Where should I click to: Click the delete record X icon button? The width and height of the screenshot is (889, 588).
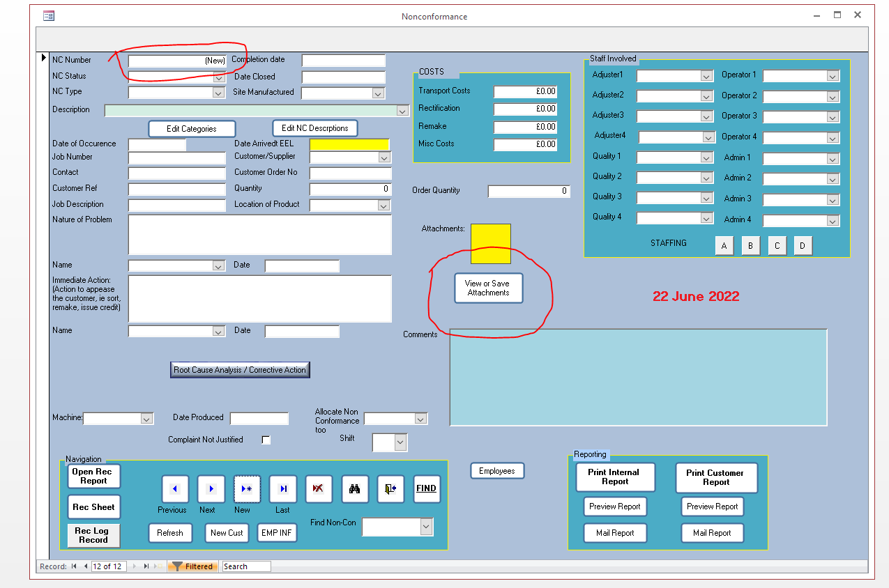[x=319, y=489]
